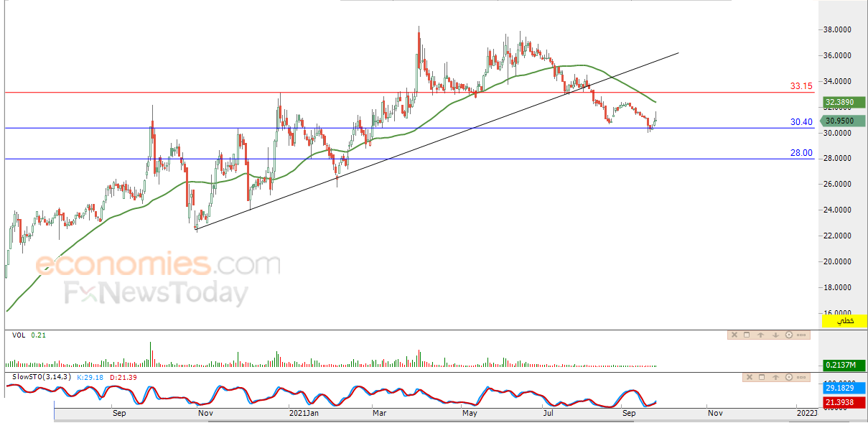Click the May time axis label

click(470, 414)
